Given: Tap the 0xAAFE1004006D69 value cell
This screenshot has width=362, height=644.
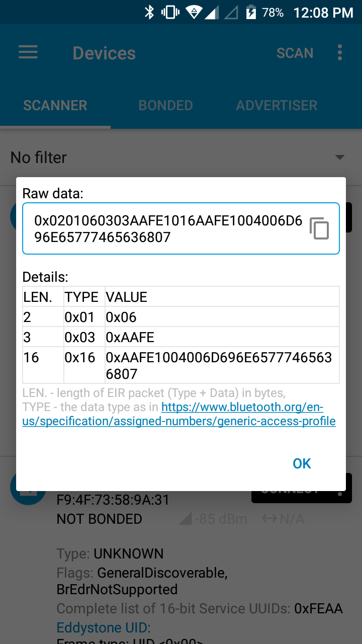Looking at the screenshot, I should click(221, 365).
